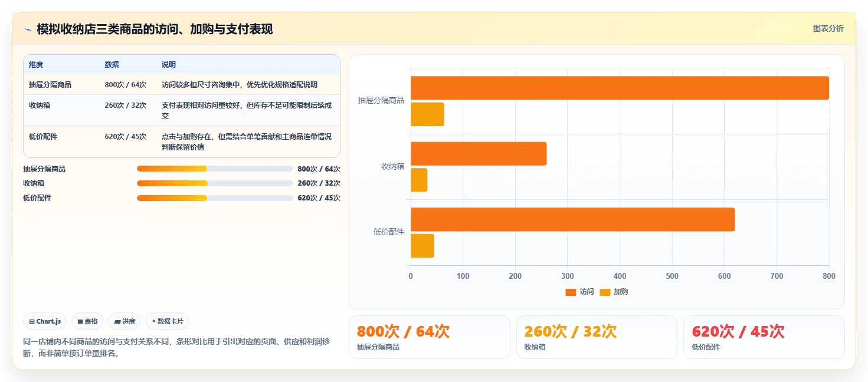Image resolution: width=868 pixels, height=382 pixels.
Task: Click the 收纳箱 加购 bar in chart
Action: click(x=419, y=180)
